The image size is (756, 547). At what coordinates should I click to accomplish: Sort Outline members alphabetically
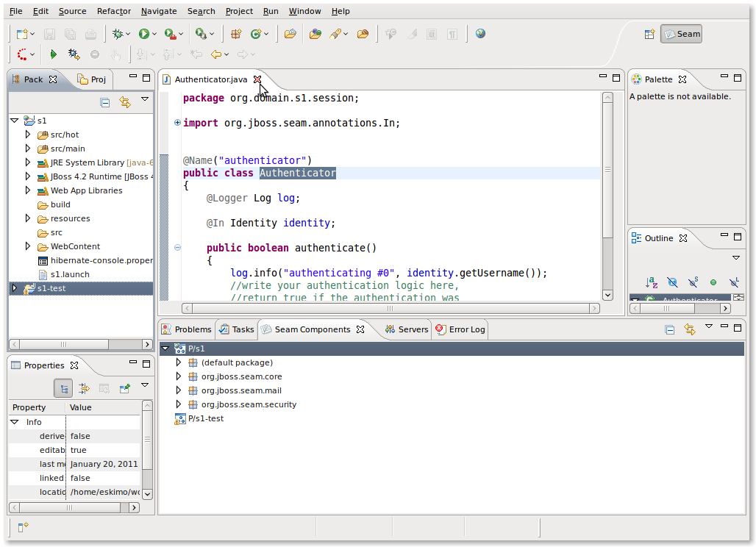(651, 282)
